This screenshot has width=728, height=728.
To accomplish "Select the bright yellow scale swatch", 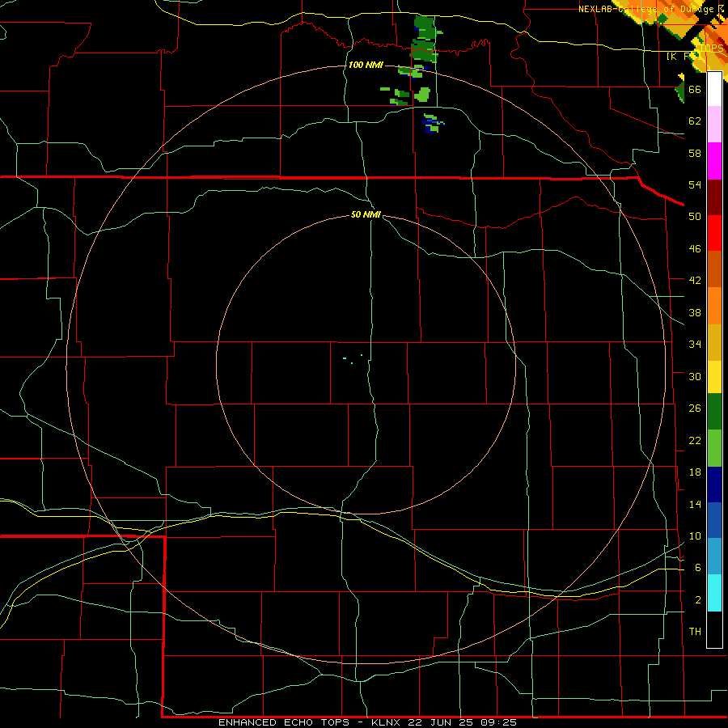I will point(714,377).
